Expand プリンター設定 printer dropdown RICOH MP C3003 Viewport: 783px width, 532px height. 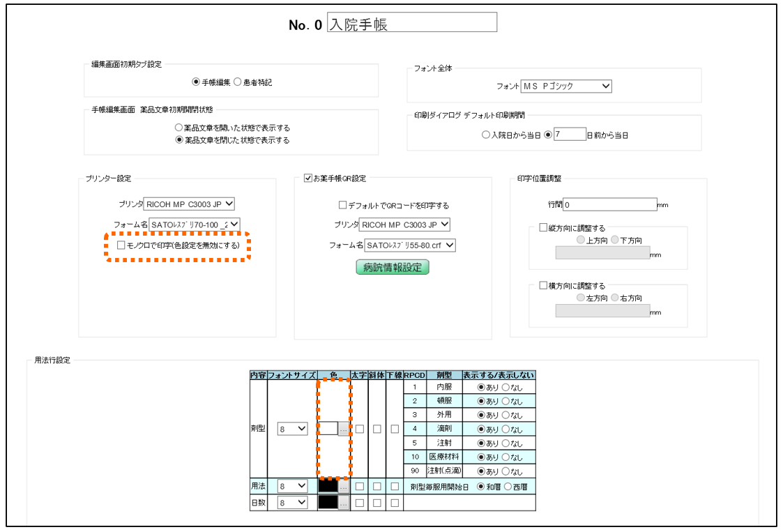[x=190, y=204]
